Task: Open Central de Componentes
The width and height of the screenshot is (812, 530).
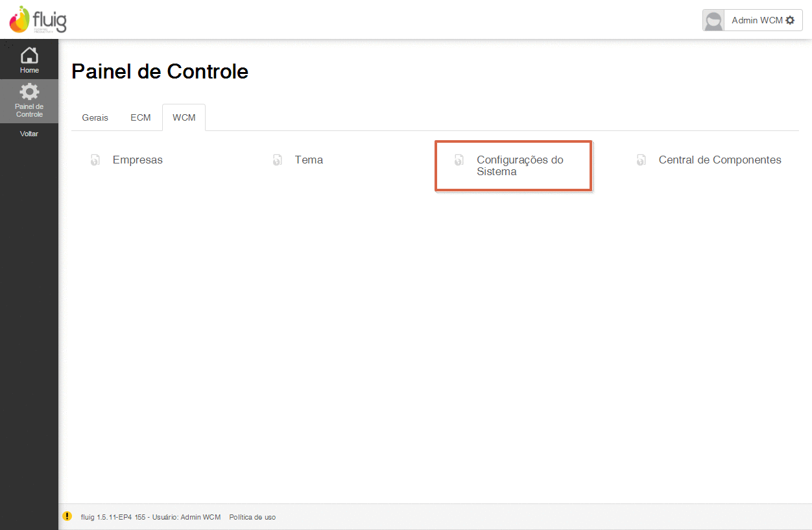Action: (x=720, y=160)
